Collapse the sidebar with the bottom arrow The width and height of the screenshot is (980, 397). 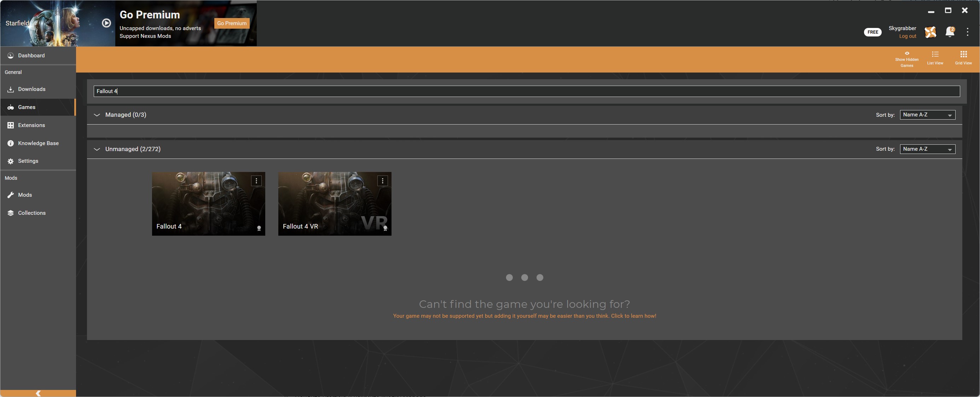coord(38,393)
